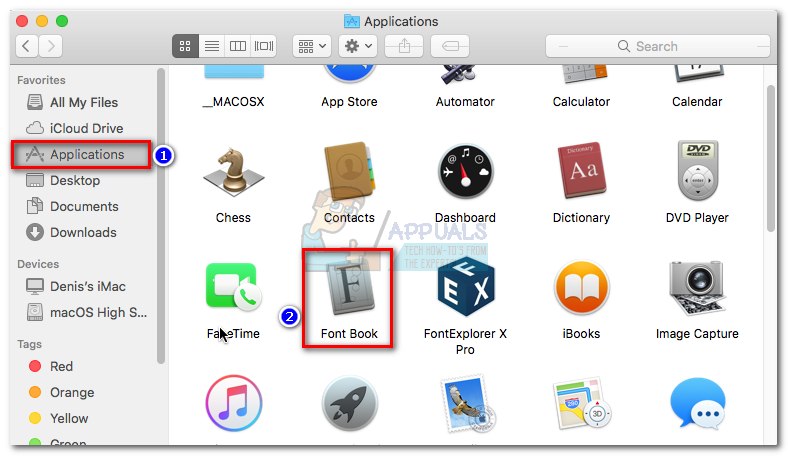Select the Calendar app label

[x=697, y=102]
